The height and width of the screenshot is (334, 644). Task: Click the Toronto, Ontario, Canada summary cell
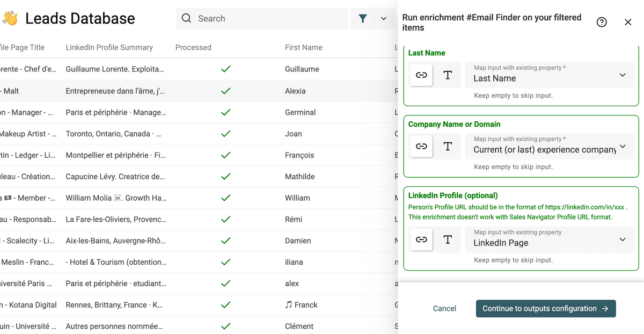tap(113, 134)
